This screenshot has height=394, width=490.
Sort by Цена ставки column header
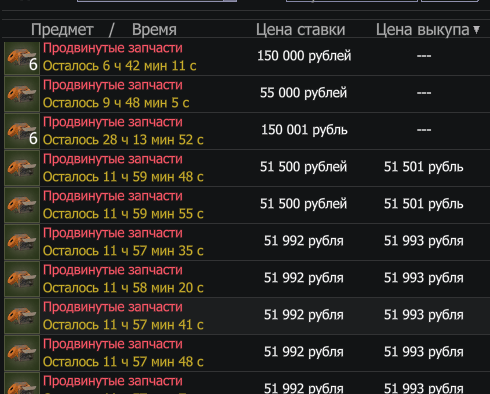(300, 30)
